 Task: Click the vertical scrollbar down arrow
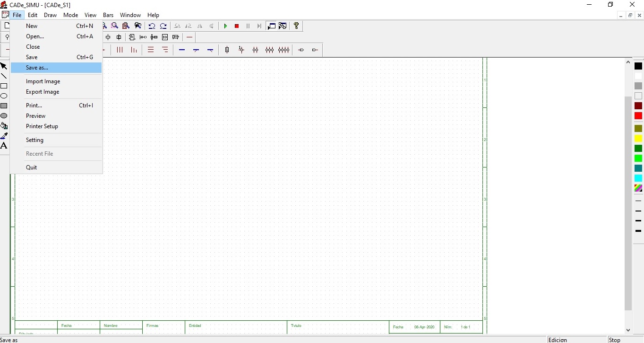(628, 330)
